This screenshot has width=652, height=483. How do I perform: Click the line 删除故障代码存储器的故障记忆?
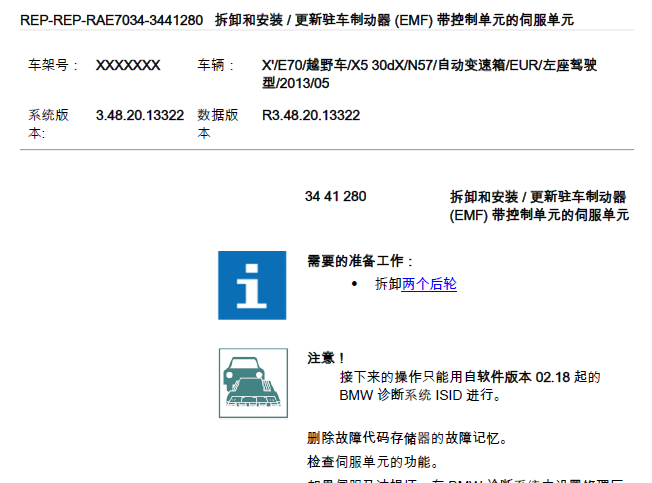tap(406, 438)
